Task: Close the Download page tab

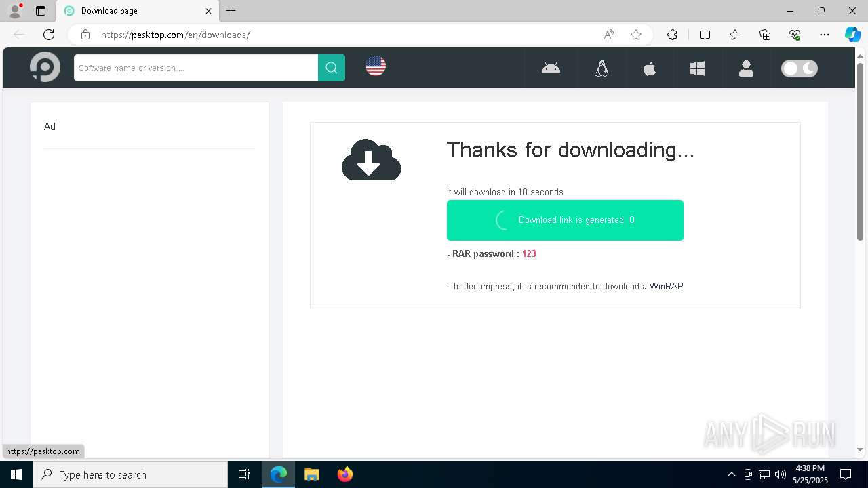Action: click(208, 11)
